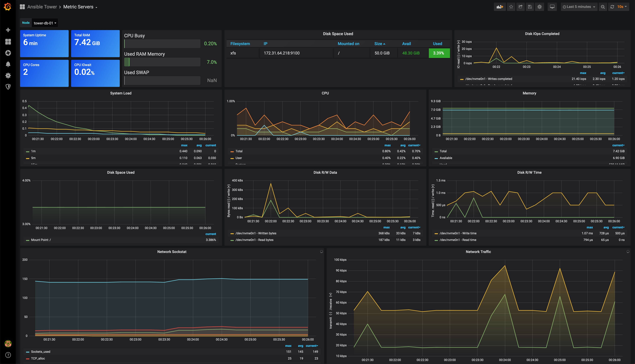Open the Alerting bell icon

click(x=8, y=64)
